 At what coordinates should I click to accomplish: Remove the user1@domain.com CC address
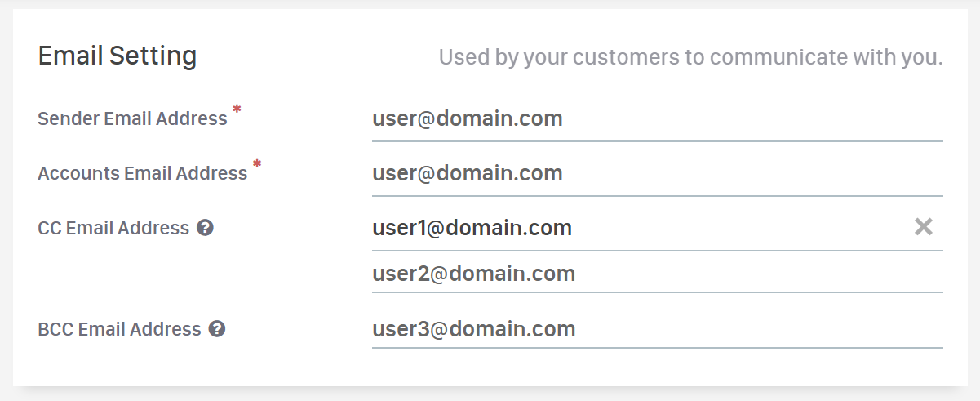click(923, 227)
